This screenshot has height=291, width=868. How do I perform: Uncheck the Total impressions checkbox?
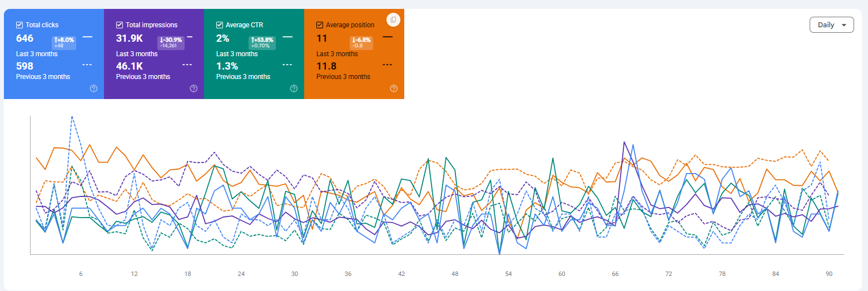pos(120,25)
